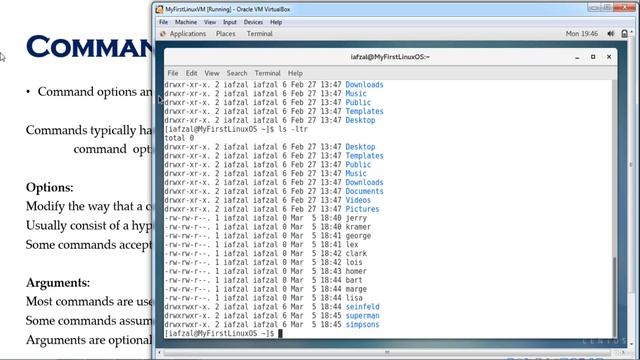Click the 'george' file name
Image resolution: width=640 pixels, height=360 pixels.
[x=358, y=236]
